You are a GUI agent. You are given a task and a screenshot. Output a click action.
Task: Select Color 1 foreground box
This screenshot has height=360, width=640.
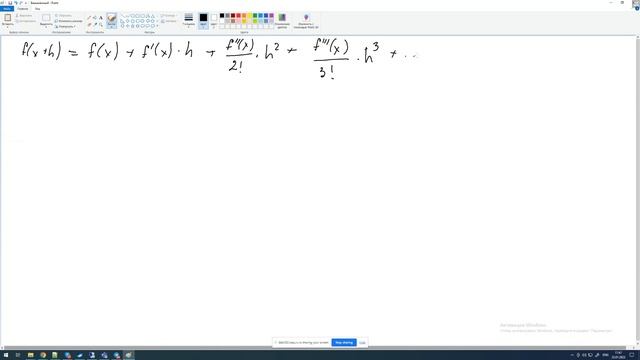203,20
